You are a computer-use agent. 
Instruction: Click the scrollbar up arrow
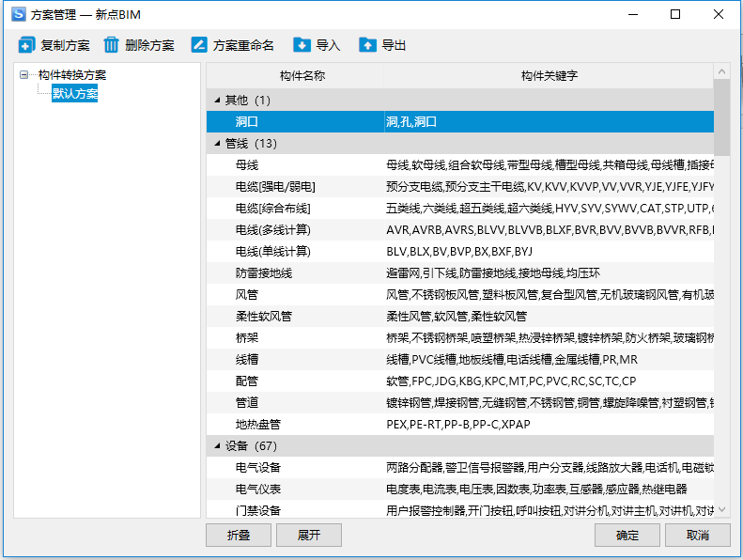click(721, 71)
